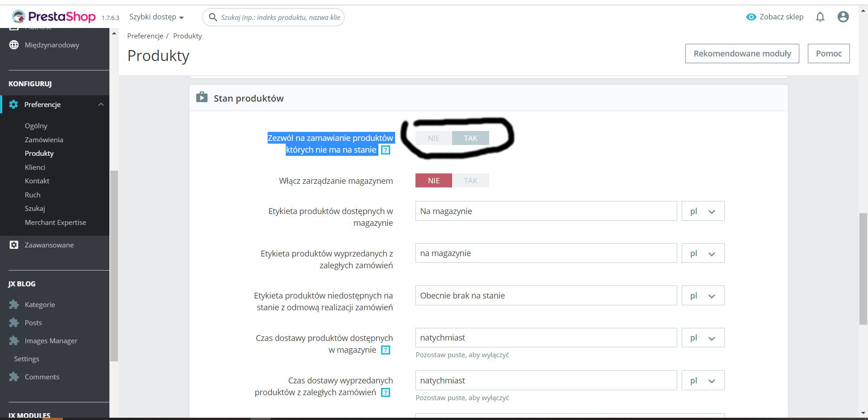Click the puzzle icon beside Kategorie

[14, 304]
